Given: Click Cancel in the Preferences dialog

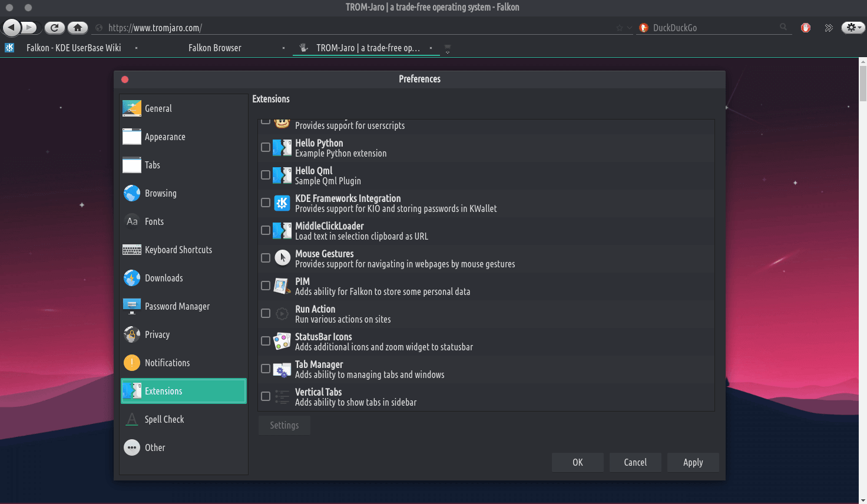Looking at the screenshot, I should [x=635, y=462].
